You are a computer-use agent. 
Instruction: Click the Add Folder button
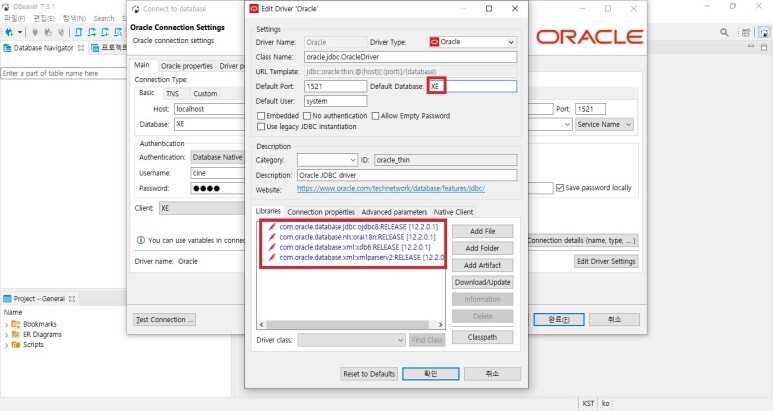483,248
